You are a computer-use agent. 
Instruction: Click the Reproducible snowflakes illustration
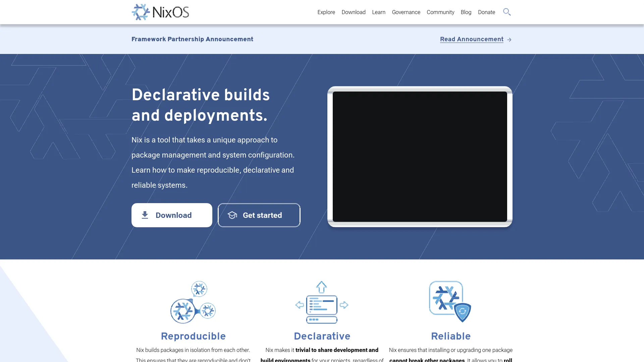tap(193, 302)
